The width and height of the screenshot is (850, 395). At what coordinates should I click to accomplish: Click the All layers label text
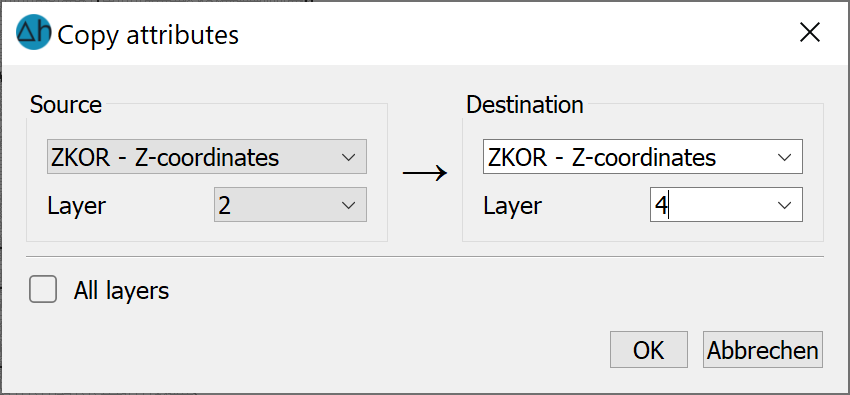pos(121,291)
